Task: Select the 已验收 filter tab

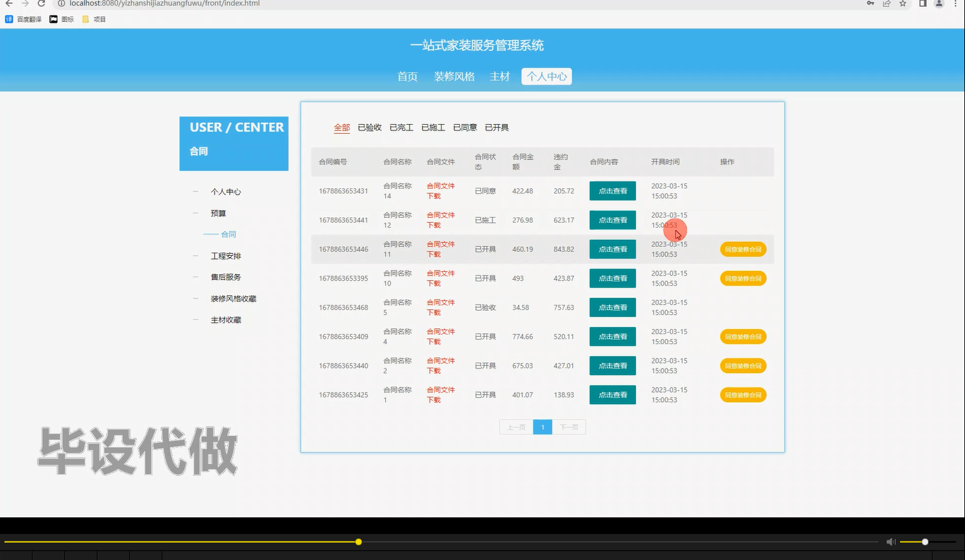Action: (369, 127)
